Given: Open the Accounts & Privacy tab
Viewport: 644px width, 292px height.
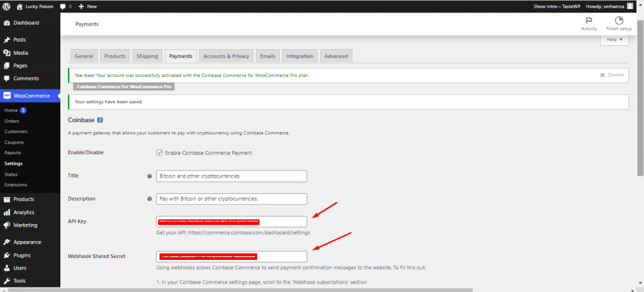Looking at the screenshot, I should point(226,57).
